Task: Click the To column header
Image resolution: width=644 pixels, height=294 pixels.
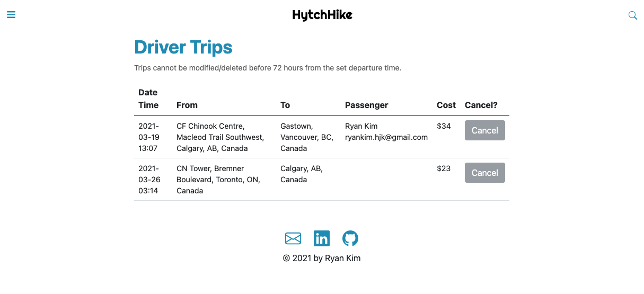Action: point(285,105)
